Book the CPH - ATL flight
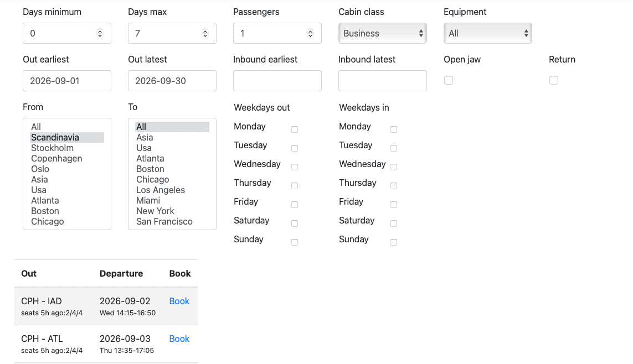This screenshot has height=364, width=633. click(179, 339)
